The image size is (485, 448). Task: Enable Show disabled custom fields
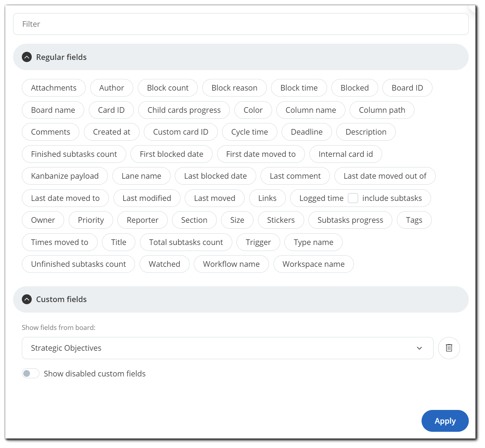[x=30, y=373]
